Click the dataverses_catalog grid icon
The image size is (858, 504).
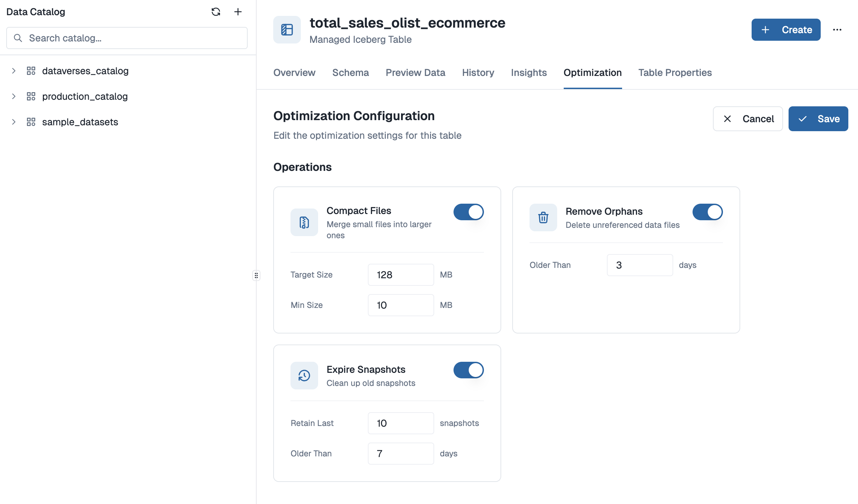tap(31, 71)
